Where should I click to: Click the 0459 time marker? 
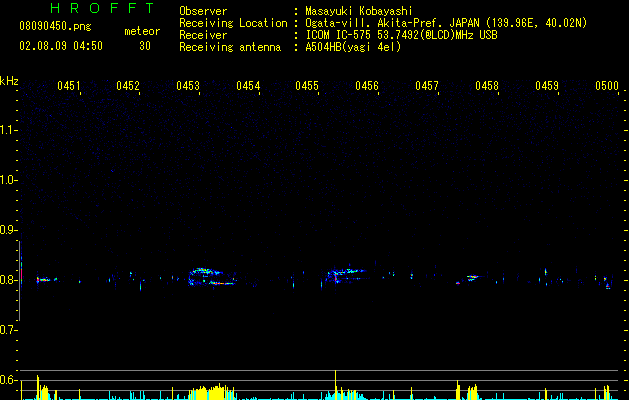pos(547,86)
